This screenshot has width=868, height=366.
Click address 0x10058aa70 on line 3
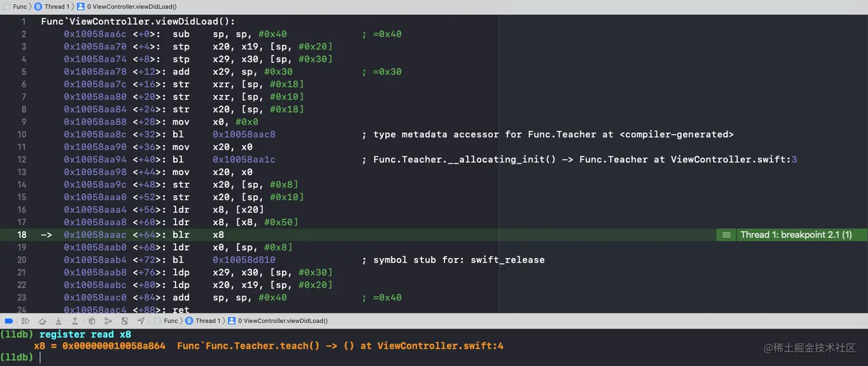[x=95, y=47]
